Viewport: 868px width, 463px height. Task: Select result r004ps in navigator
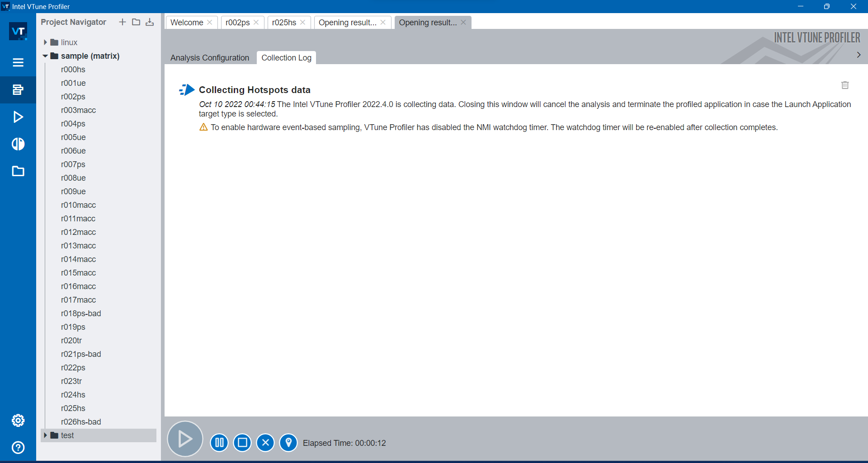(x=73, y=124)
